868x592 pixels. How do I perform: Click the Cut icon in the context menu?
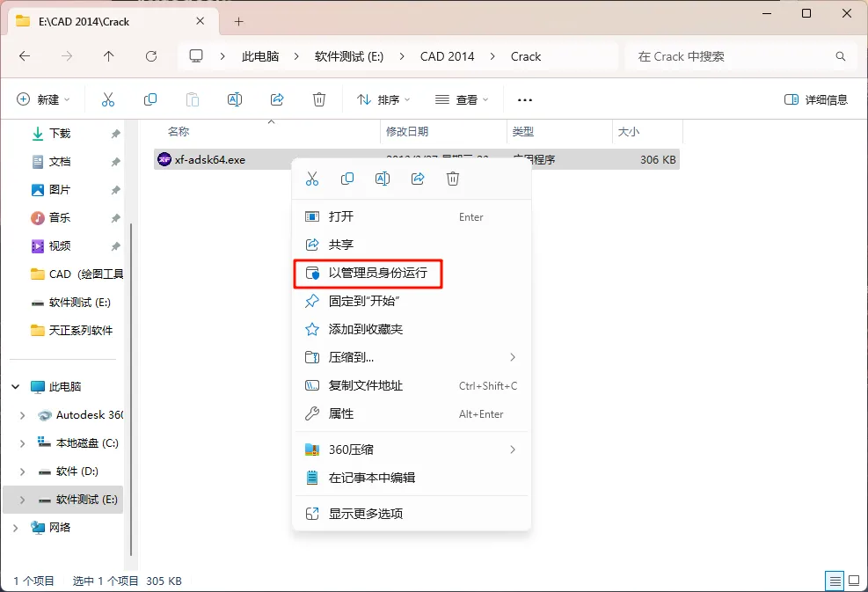point(312,179)
